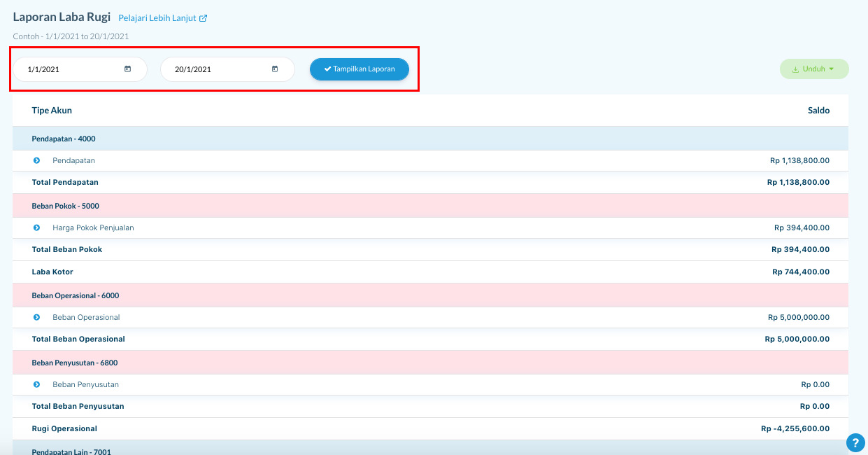Image resolution: width=868 pixels, height=455 pixels.
Task: Expand the Pendapatan account row arrow
Action: click(x=36, y=160)
